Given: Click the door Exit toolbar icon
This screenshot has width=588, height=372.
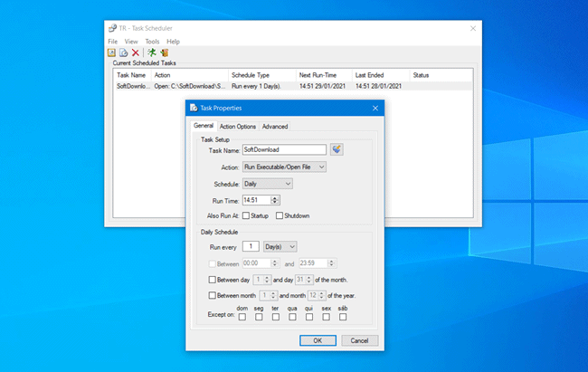Looking at the screenshot, I should tap(165, 52).
